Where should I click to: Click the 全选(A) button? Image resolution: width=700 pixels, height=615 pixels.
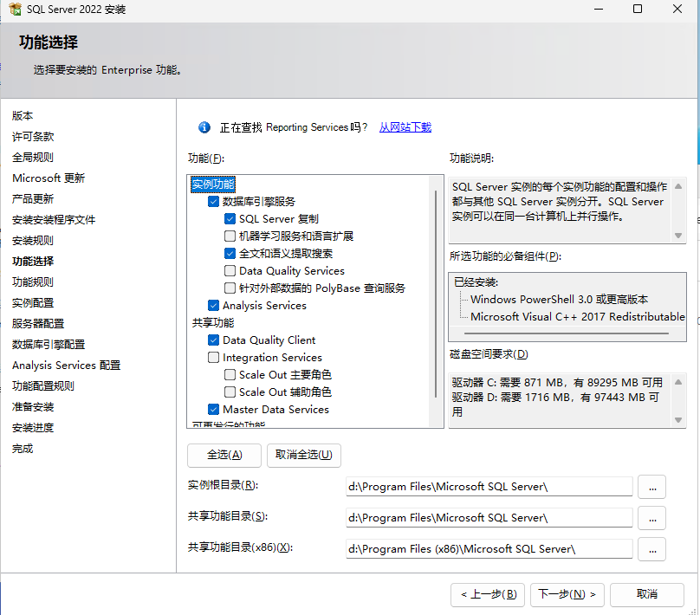(x=224, y=456)
